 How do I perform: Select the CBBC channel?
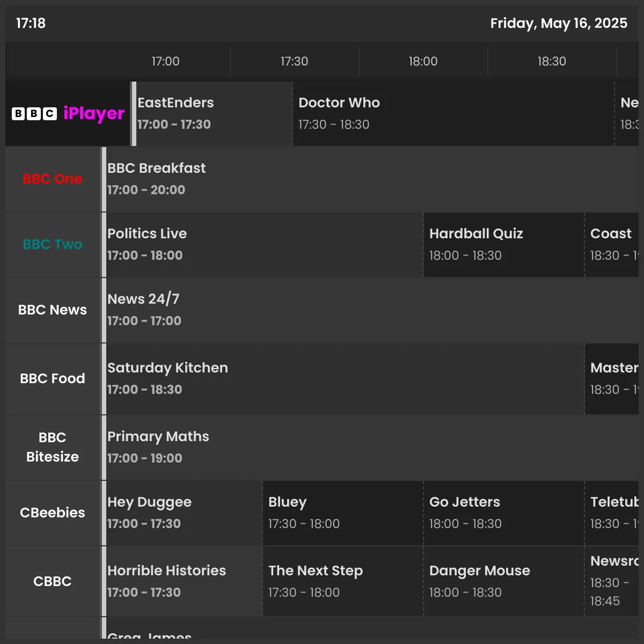click(53, 582)
